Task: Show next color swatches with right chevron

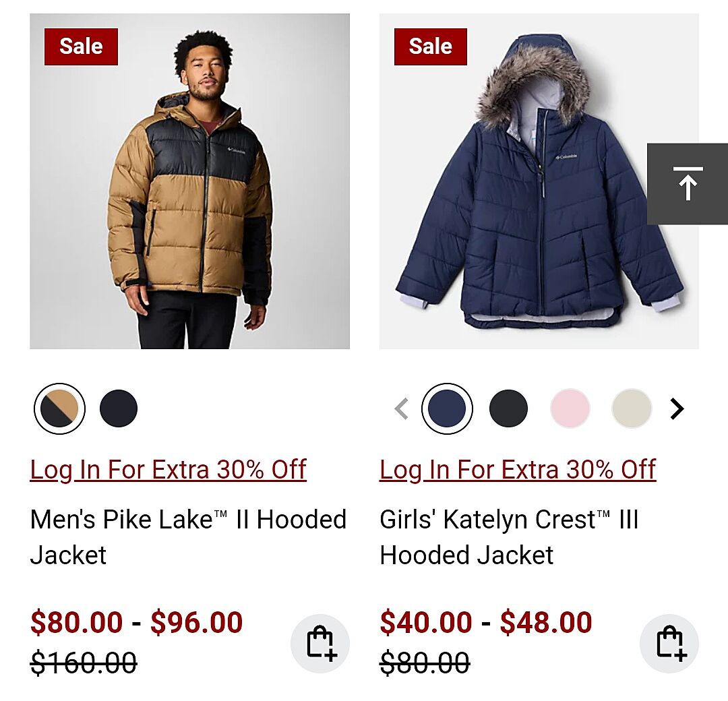Action: 677,408
